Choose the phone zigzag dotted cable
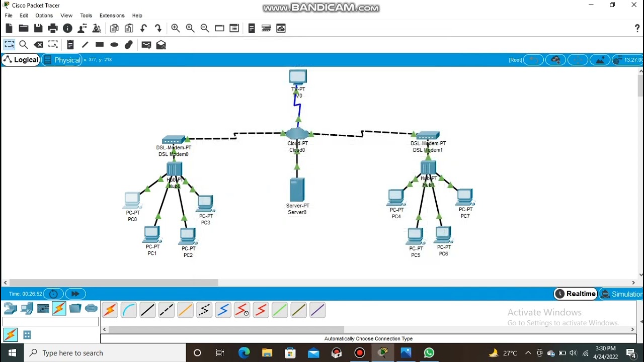 click(204, 310)
